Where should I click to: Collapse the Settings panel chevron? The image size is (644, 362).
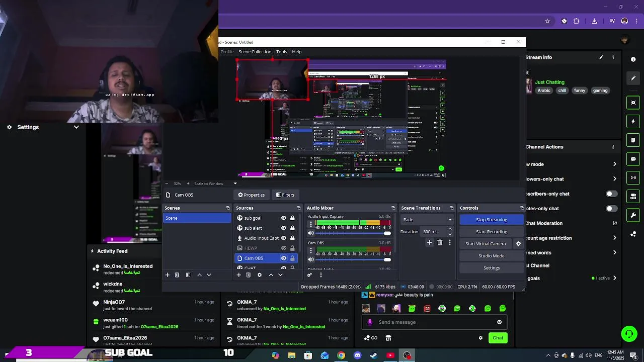pos(76,127)
